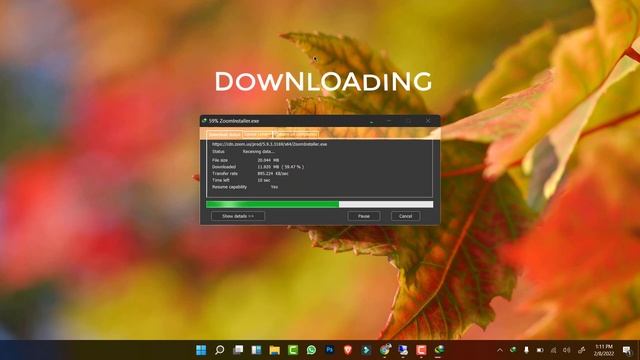Open the red C recorder taskbar icon
The image size is (640, 360).
(x=421, y=350)
